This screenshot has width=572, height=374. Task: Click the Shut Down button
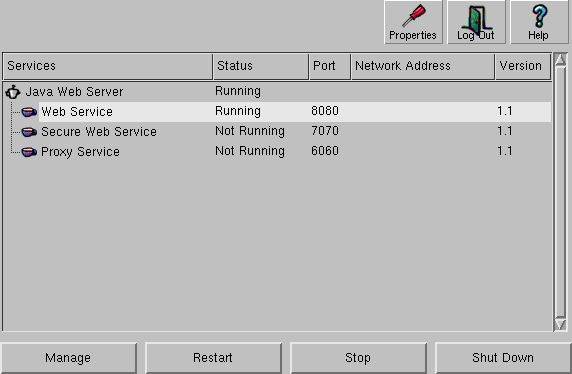tap(503, 358)
